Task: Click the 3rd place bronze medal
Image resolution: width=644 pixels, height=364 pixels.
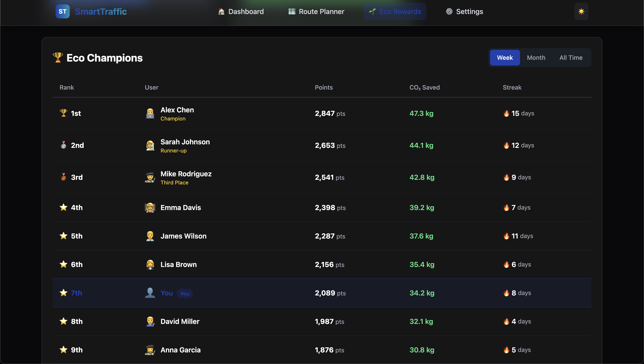Action: click(x=64, y=177)
